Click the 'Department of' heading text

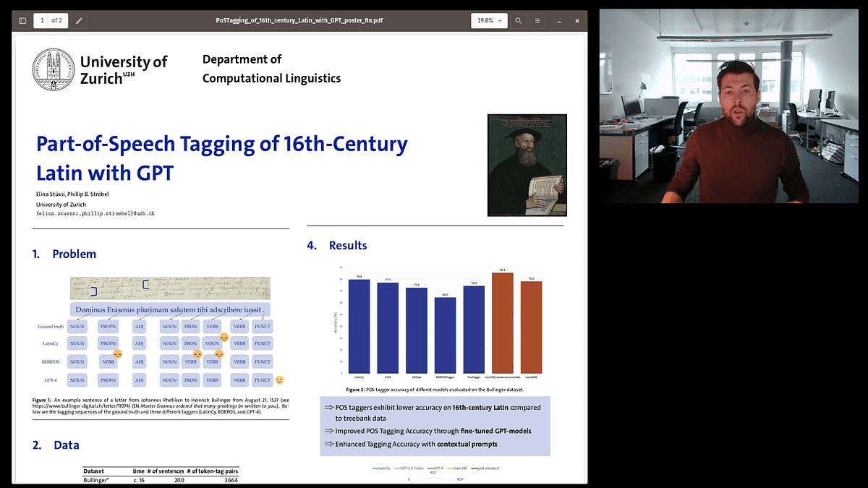242,59
